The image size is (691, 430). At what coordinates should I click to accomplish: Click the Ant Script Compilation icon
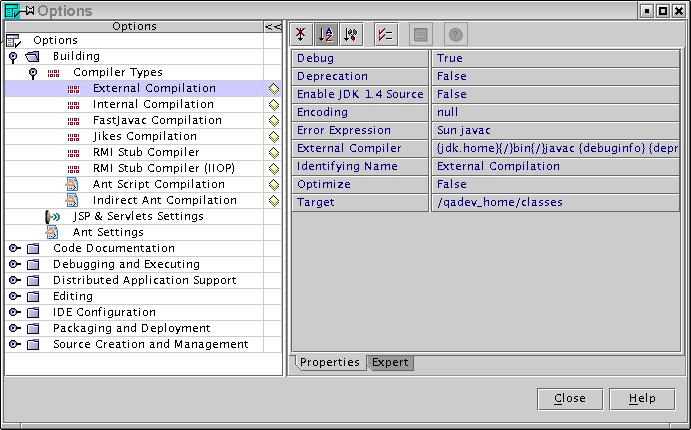pyautogui.click(x=73, y=184)
